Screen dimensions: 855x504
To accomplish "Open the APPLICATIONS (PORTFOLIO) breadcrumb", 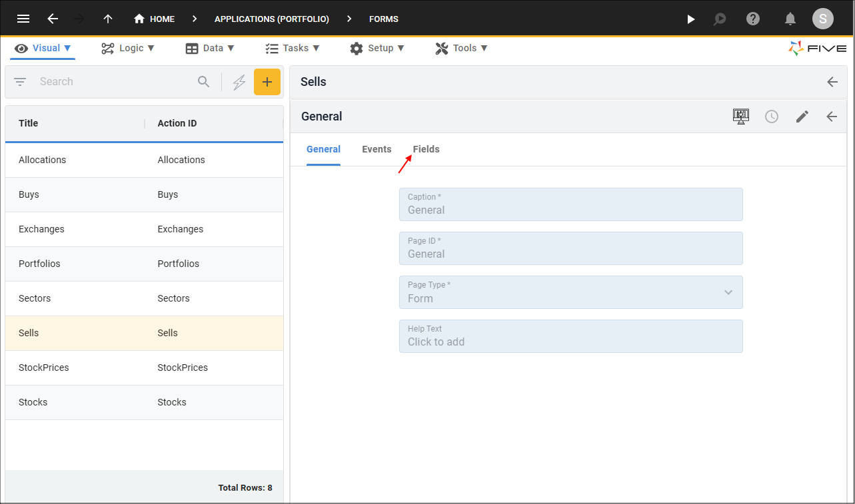I will [x=272, y=19].
